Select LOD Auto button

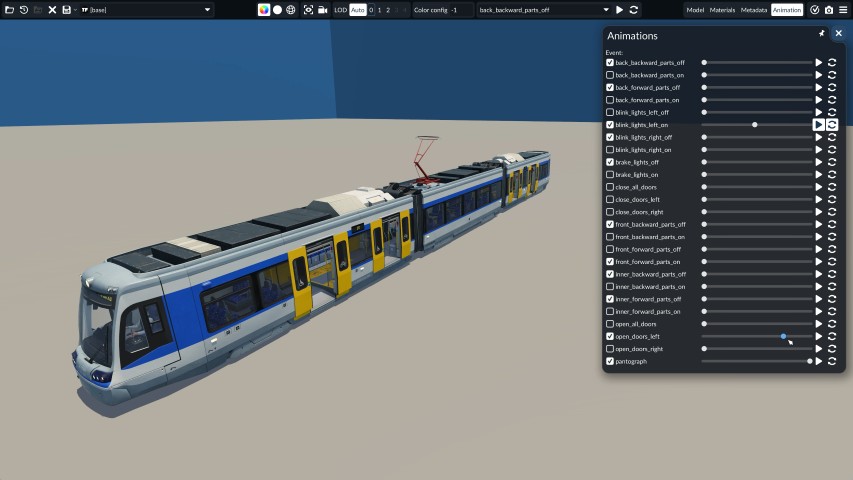357,10
